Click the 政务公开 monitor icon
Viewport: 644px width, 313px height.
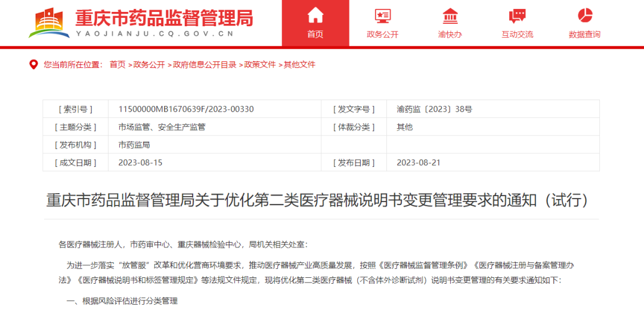coord(382,16)
